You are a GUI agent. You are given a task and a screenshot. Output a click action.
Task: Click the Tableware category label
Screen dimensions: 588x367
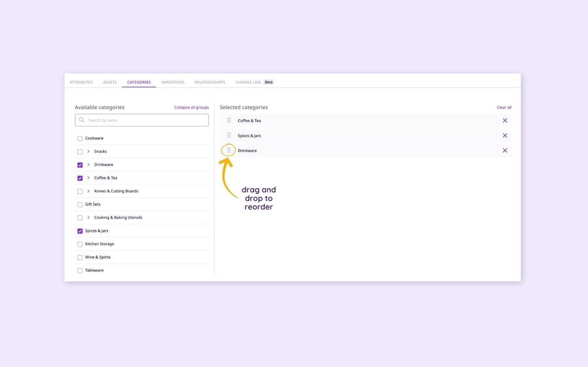[94, 270]
